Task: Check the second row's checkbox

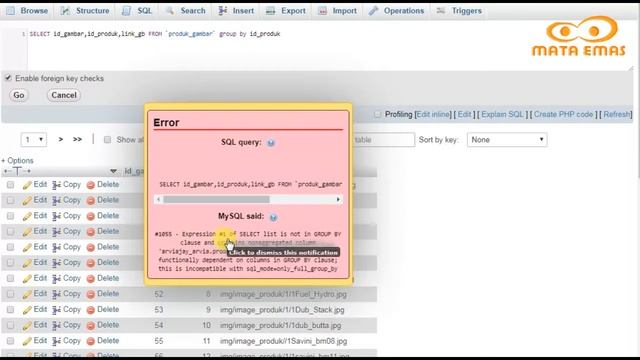Action: click(x=10, y=200)
